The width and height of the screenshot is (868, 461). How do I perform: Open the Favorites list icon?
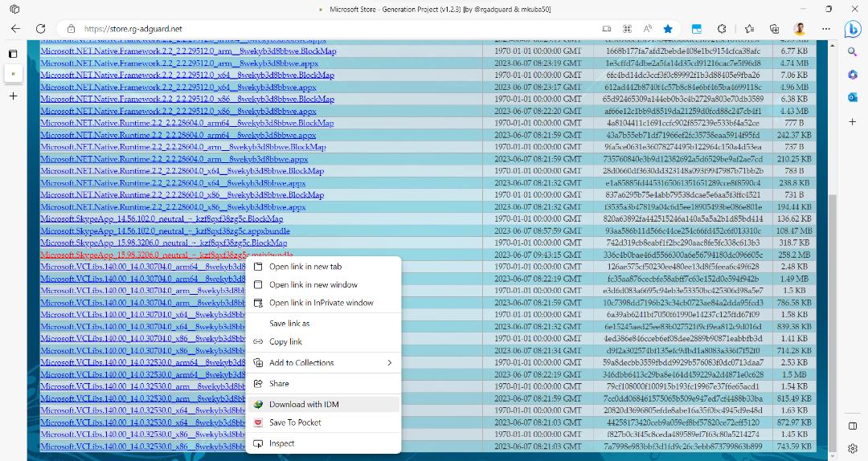coord(749,29)
